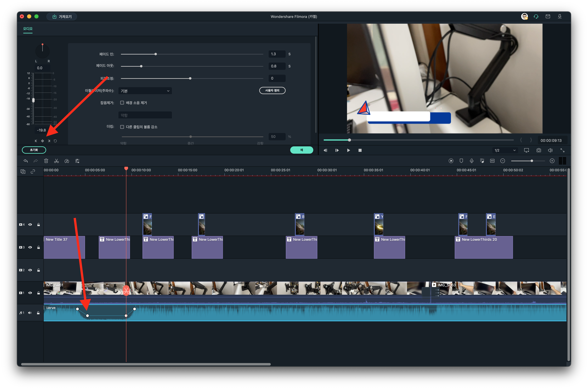This screenshot has height=389, width=588.
Task: Click the add marker shield icon
Action: 461,161
